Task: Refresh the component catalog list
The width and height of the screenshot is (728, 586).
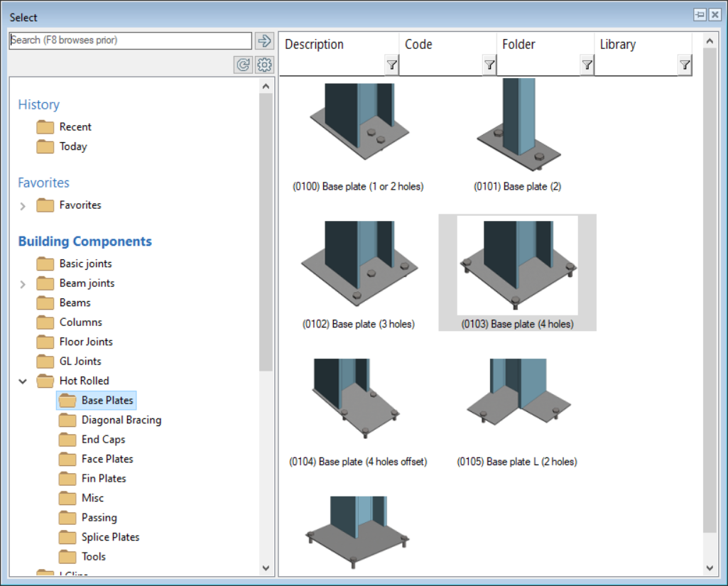Action: [242, 65]
